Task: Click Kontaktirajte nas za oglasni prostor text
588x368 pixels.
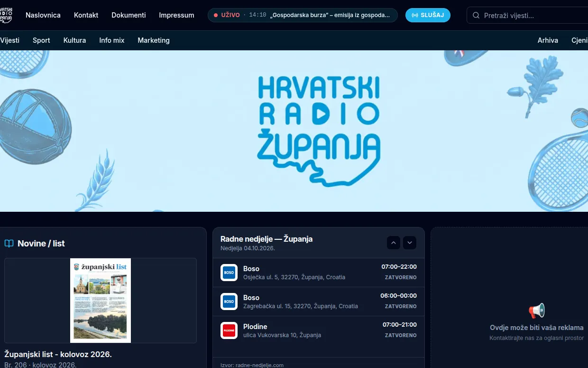Action: tap(537, 338)
